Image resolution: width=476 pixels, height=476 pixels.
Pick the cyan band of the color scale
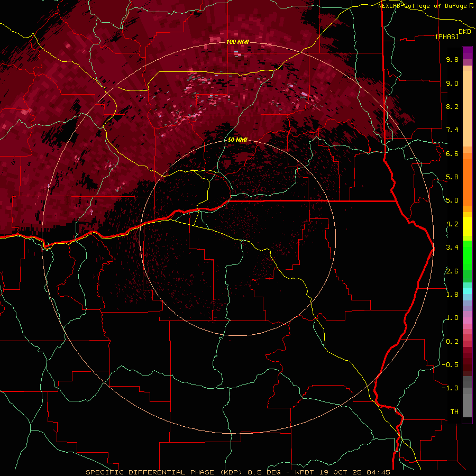(x=467, y=291)
